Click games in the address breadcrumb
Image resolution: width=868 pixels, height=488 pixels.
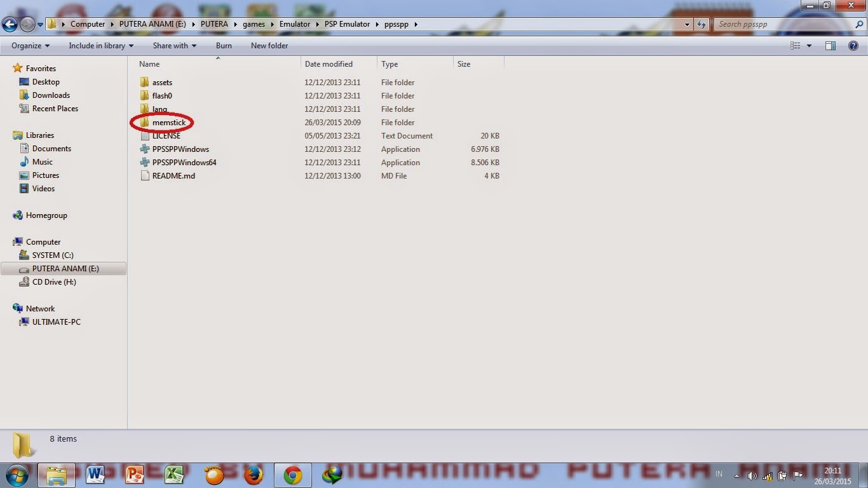click(254, 24)
